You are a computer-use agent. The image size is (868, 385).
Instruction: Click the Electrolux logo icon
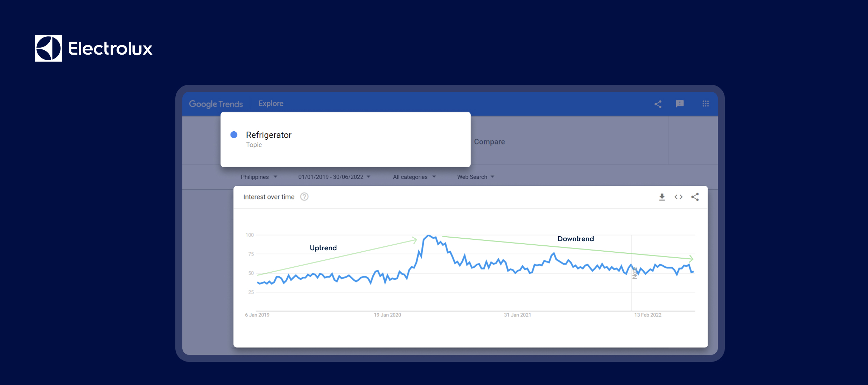point(48,48)
